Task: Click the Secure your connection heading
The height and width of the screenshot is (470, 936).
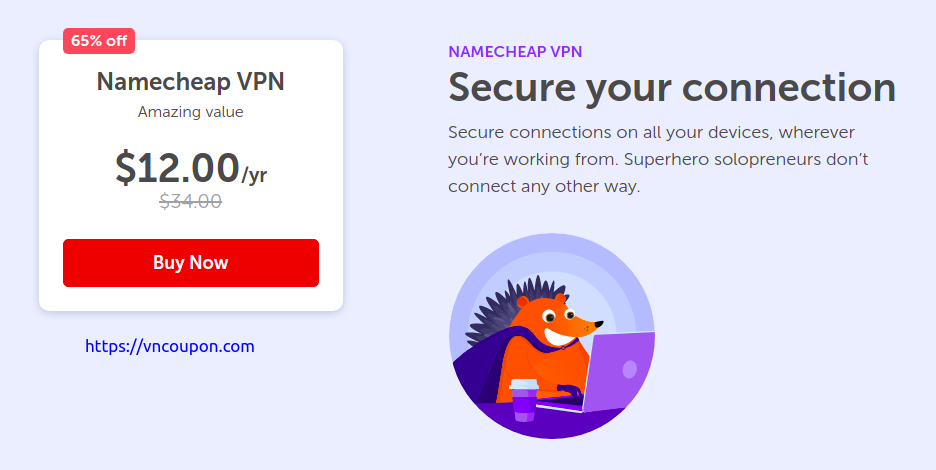Action: pos(672,88)
